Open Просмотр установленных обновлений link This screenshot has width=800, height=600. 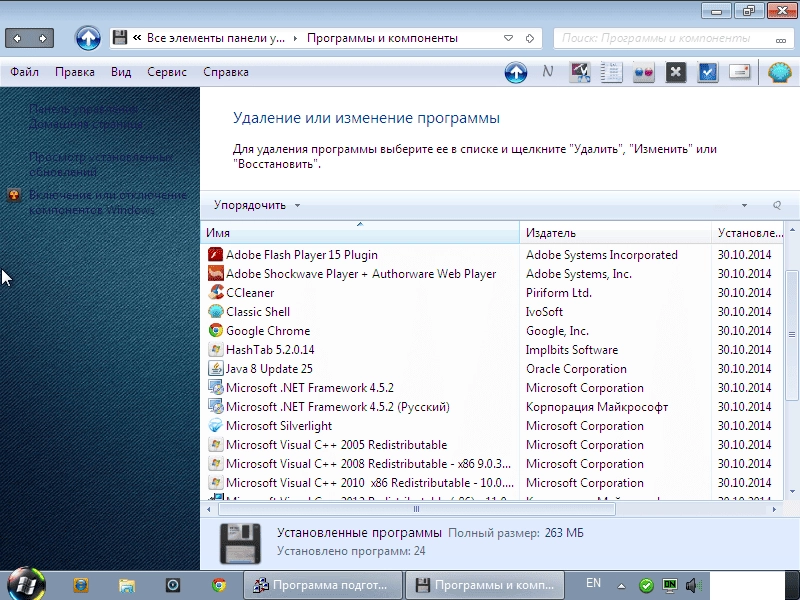[x=101, y=164]
